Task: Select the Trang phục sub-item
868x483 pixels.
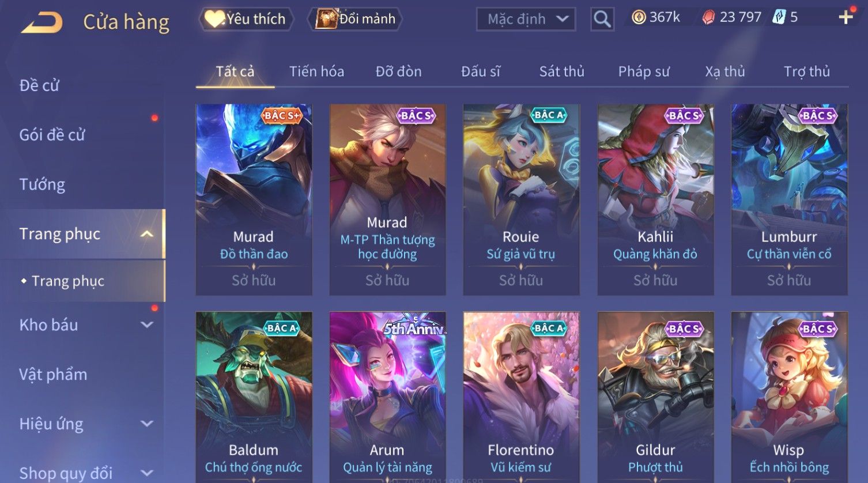Action: click(x=68, y=281)
